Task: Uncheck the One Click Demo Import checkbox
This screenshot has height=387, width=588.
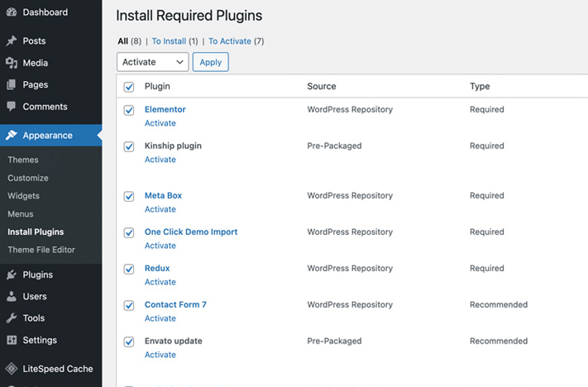Action: [x=129, y=233]
